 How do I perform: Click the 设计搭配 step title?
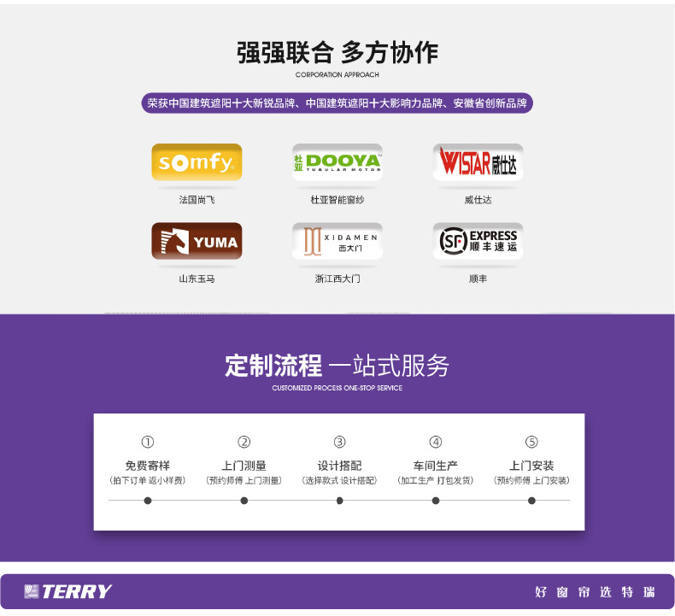tap(340, 466)
